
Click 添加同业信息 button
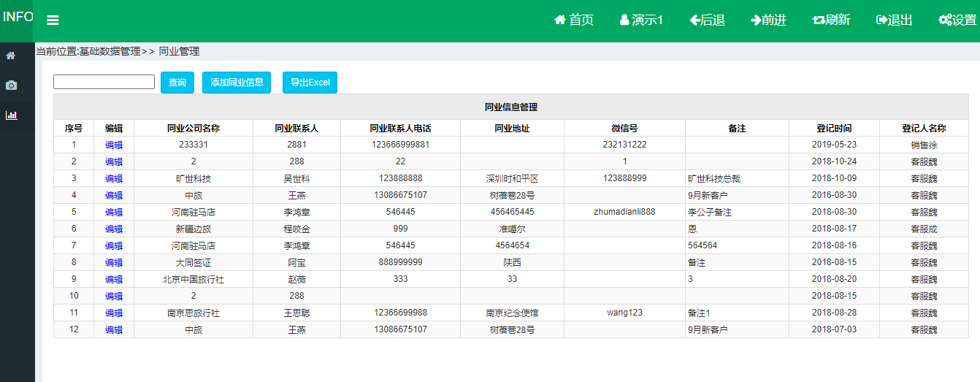pyautogui.click(x=237, y=83)
